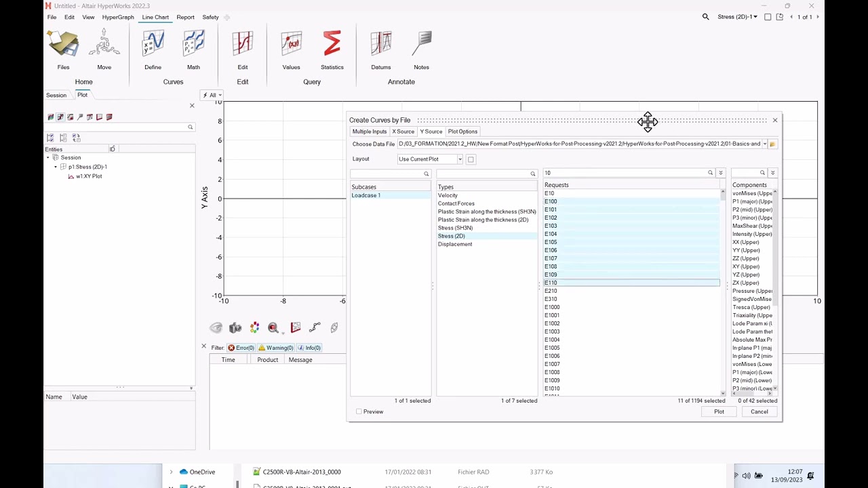Toggle the Info(0) message filter
Image resolution: width=868 pixels, height=488 pixels.
pos(309,348)
